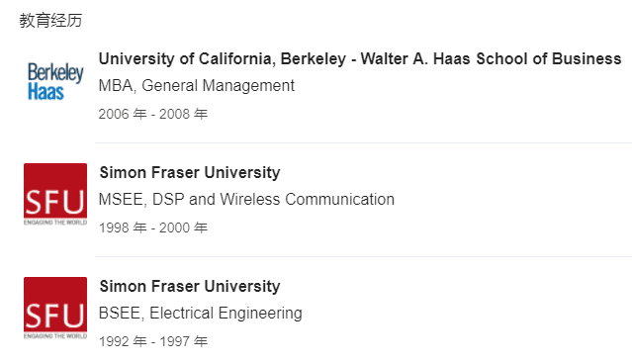
Task: Select MSEE, DSP and Wireless Communication line
Action: [x=246, y=200]
